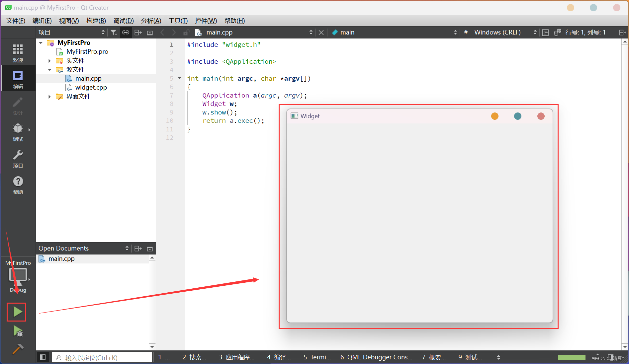
Task: Select main.cpp in the project tree
Action: [x=88, y=79]
